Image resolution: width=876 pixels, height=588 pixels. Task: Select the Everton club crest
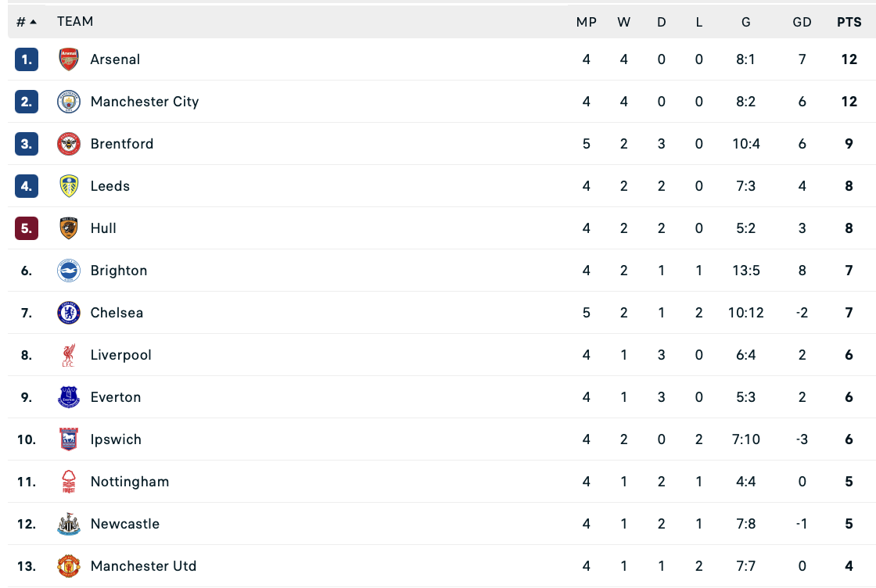click(69, 397)
